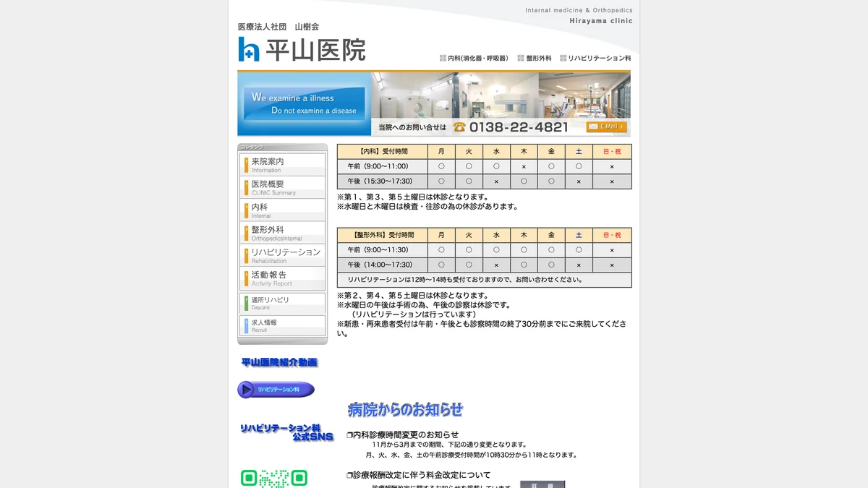Click 日・祝 header in 内科 table

tap(612, 152)
